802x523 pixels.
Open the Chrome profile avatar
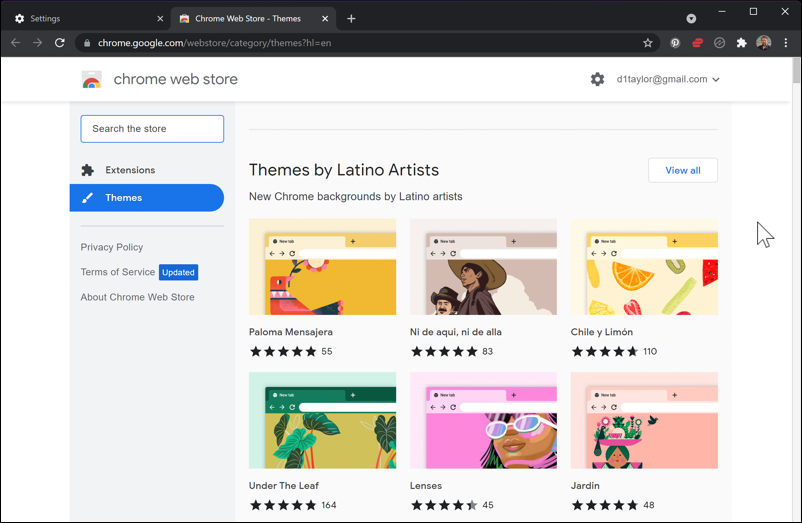click(x=764, y=43)
